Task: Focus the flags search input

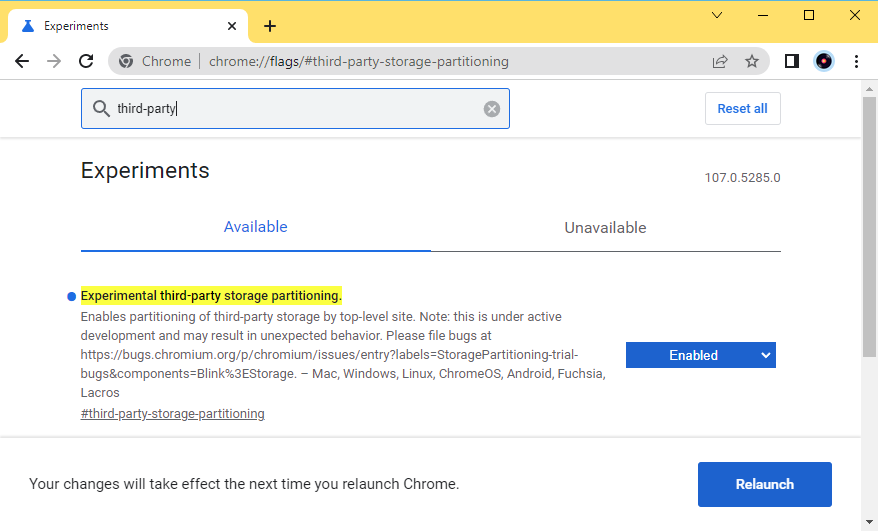Action: pos(295,109)
